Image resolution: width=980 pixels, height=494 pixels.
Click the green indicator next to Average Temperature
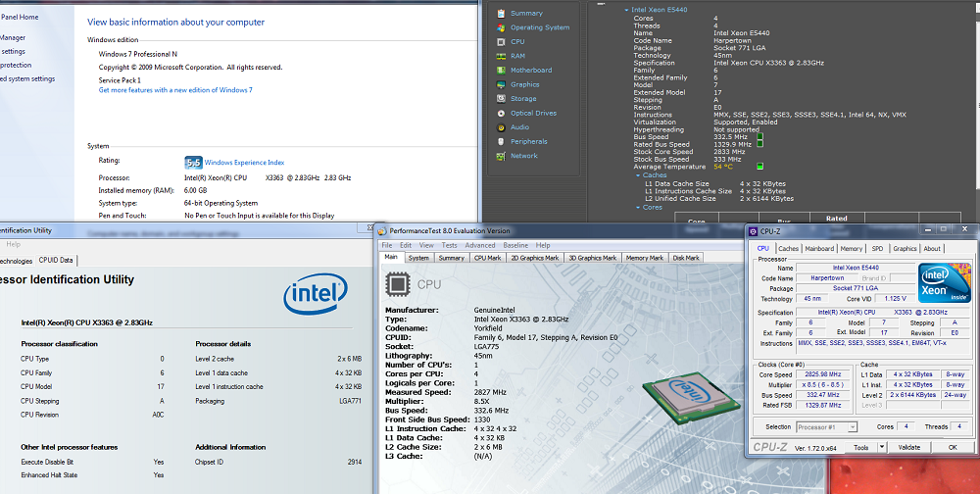click(x=760, y=167)
